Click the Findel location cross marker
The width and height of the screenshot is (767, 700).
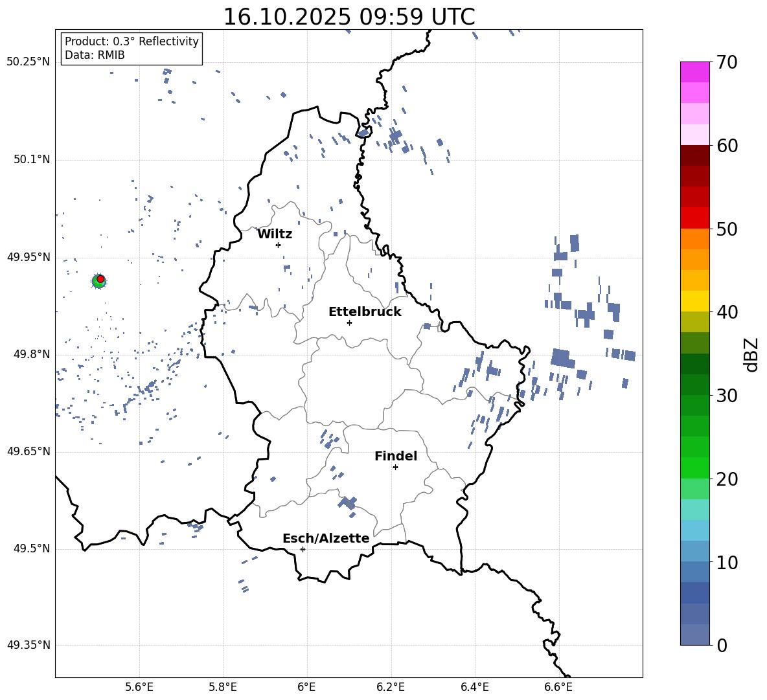[395, 468]
